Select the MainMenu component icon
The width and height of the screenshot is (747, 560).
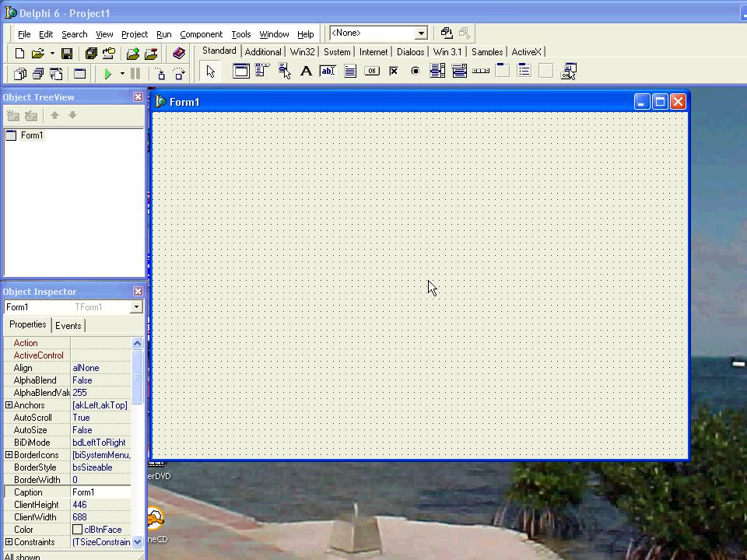(262, 72)
